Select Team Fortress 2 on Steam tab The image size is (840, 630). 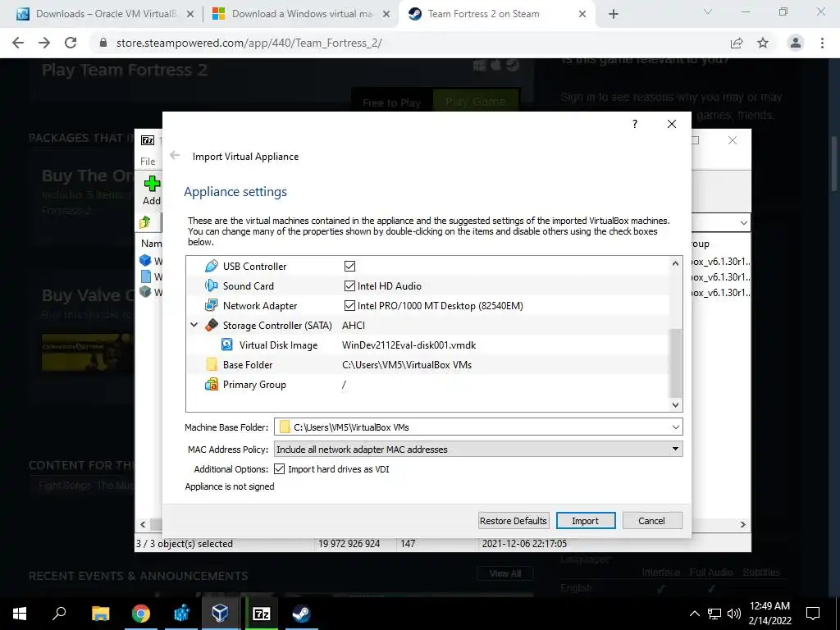[495, 14]
